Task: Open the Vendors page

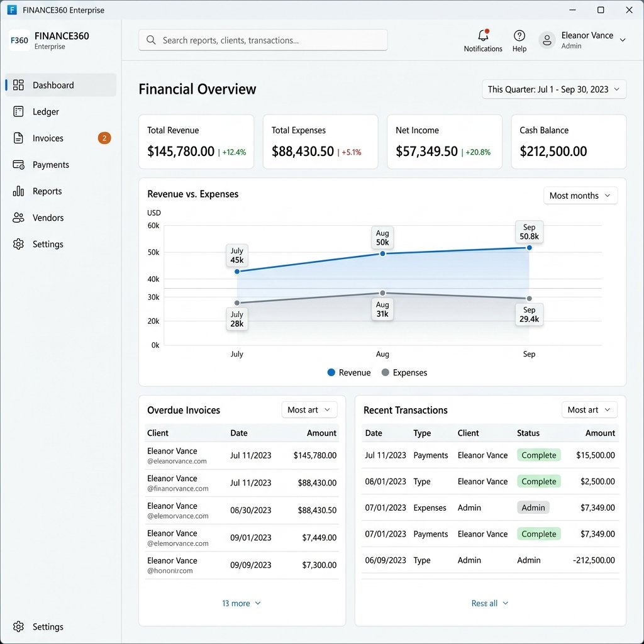Action: (61, 218)
